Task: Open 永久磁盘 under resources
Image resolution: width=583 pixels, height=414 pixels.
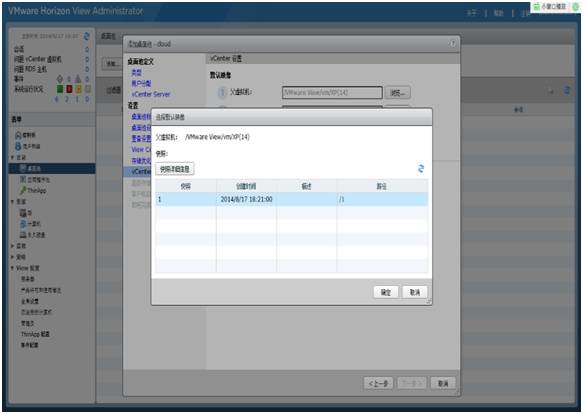Action: tap(32, 235)
